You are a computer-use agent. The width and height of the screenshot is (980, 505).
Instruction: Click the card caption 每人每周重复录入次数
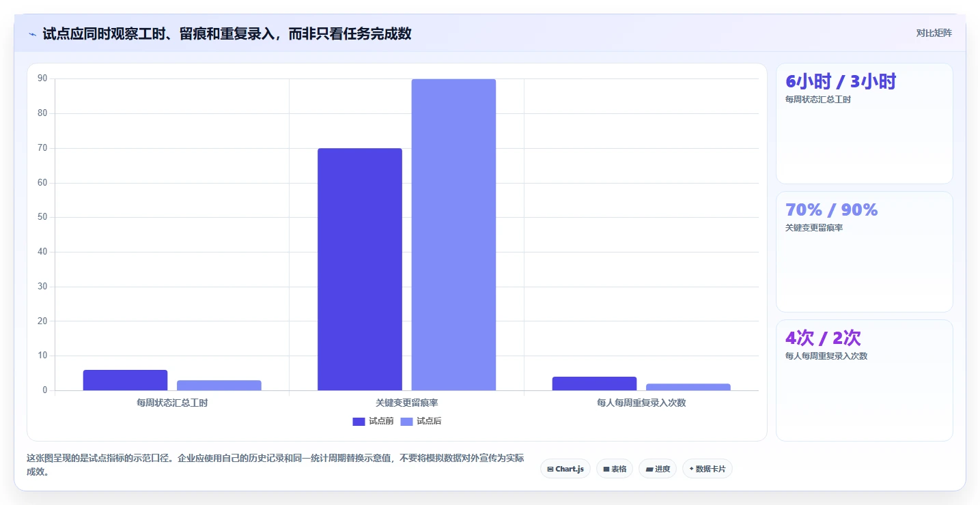click(x=826, y=356)
